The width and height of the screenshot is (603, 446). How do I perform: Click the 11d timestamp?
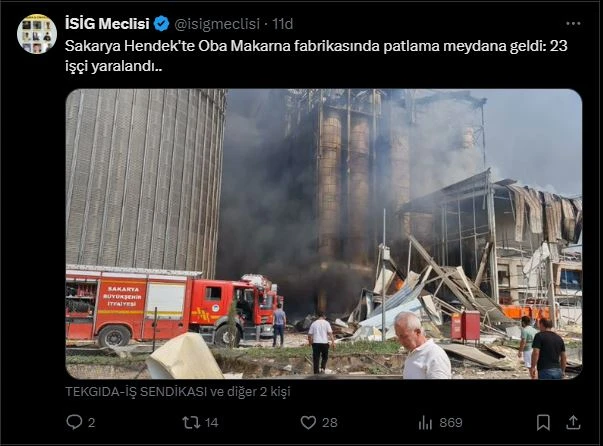pos(283,24)
